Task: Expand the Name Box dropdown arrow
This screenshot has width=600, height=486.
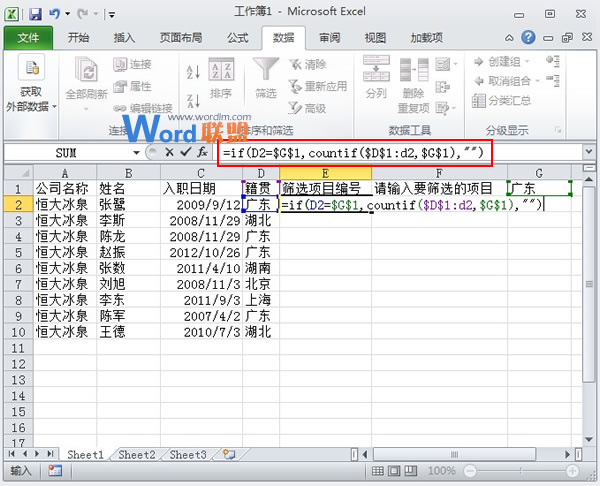Action: [137, 153]
